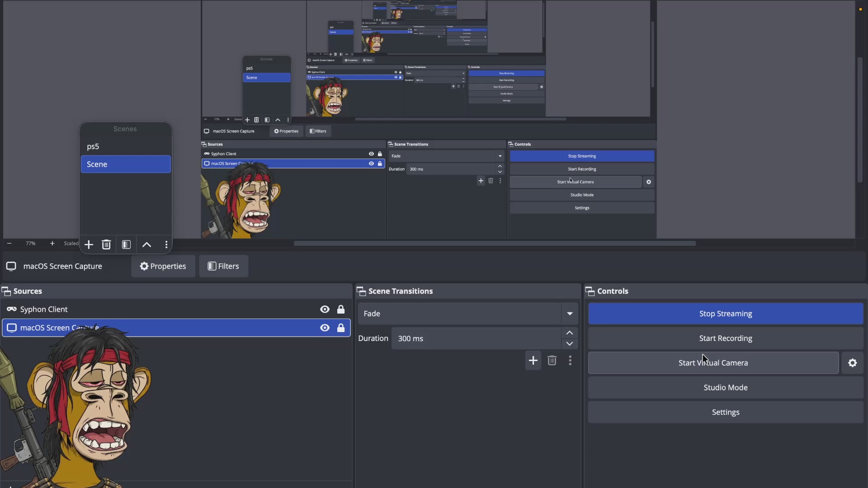Open transition three-dot options menu
Image resolution: width=868 pixels, height=488 pixels.
pos(570,360)
